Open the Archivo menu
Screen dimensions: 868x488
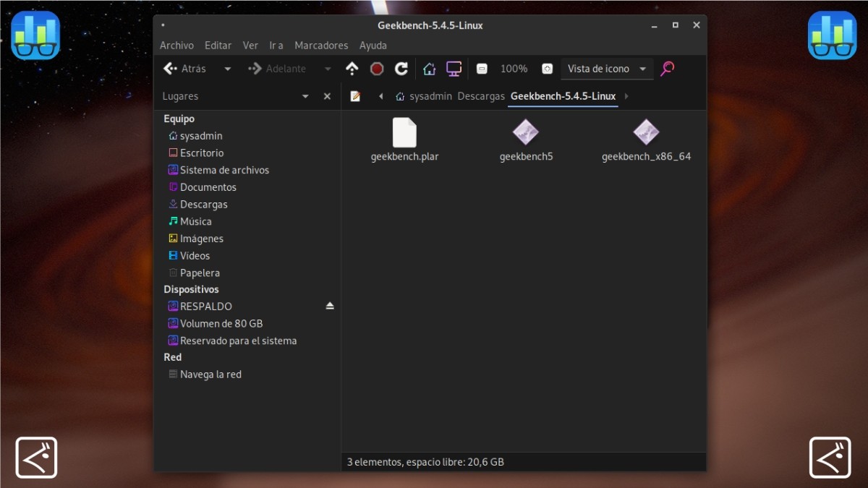[176, 45]
